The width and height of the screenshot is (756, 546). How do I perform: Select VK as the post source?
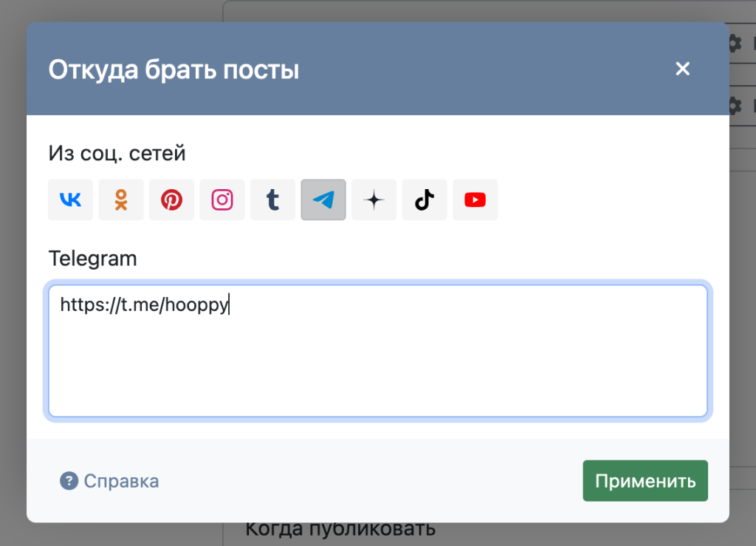(71, 199)
